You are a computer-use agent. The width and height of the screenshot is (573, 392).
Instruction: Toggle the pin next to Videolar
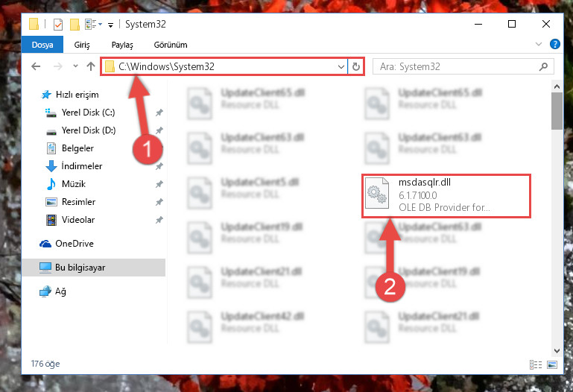(x=159, y=220)
